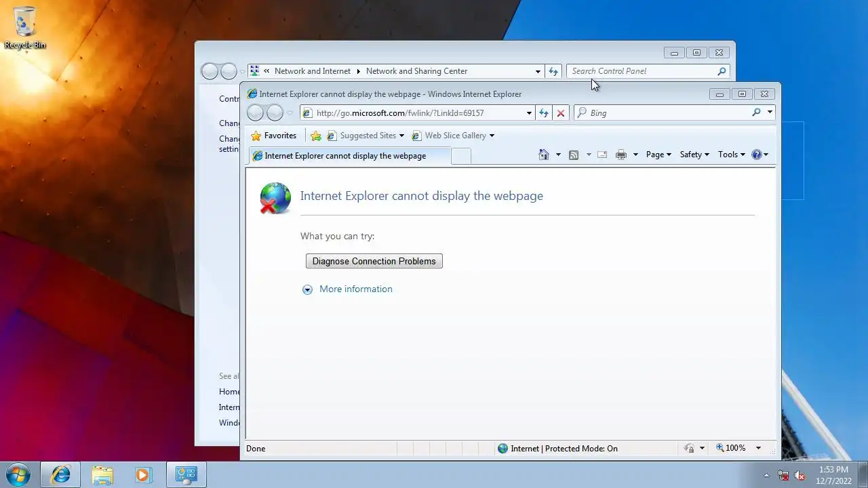Click the 100% zoom level text
The height and width of the screenshot is (488, 868).
click(x=736, y=448)
